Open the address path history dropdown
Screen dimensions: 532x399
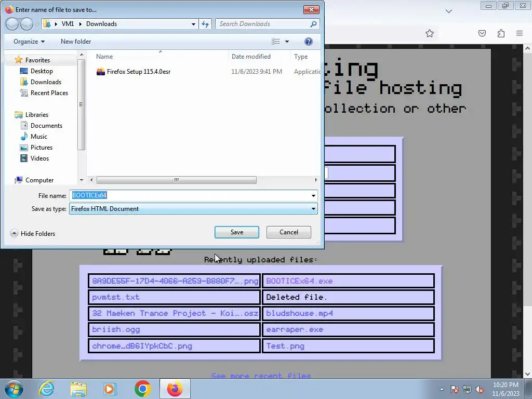[193, 24]
